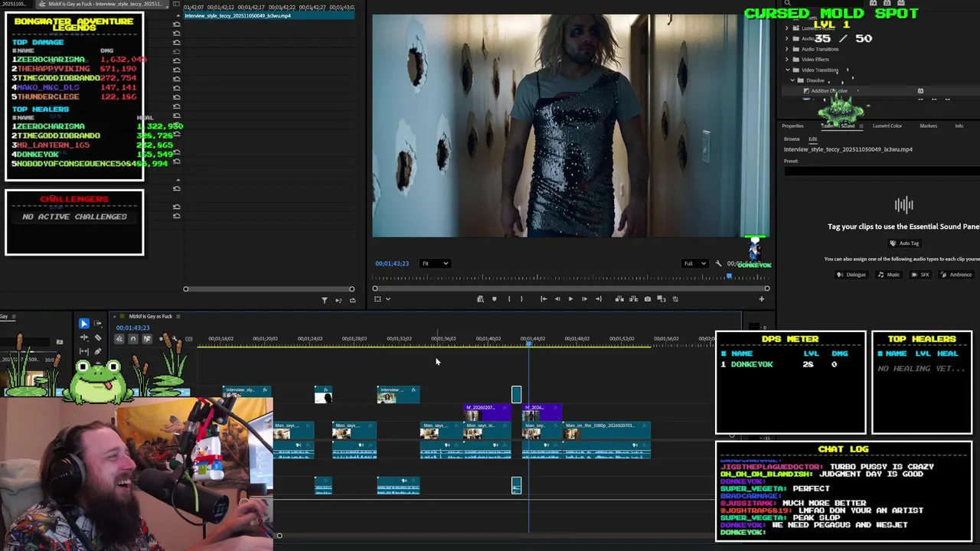The image size is (980, 551).
Task: Click Go to Out point button
Action: tap(598, 299)
